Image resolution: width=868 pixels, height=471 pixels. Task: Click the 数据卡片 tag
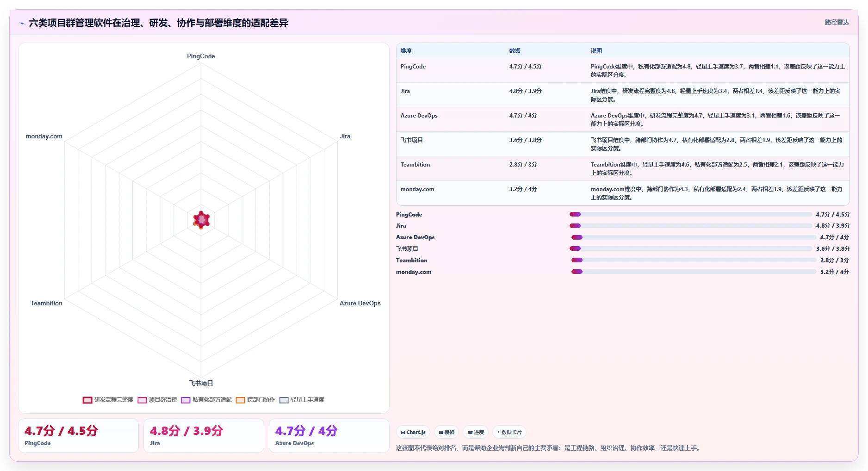click(x=509, y=432)
